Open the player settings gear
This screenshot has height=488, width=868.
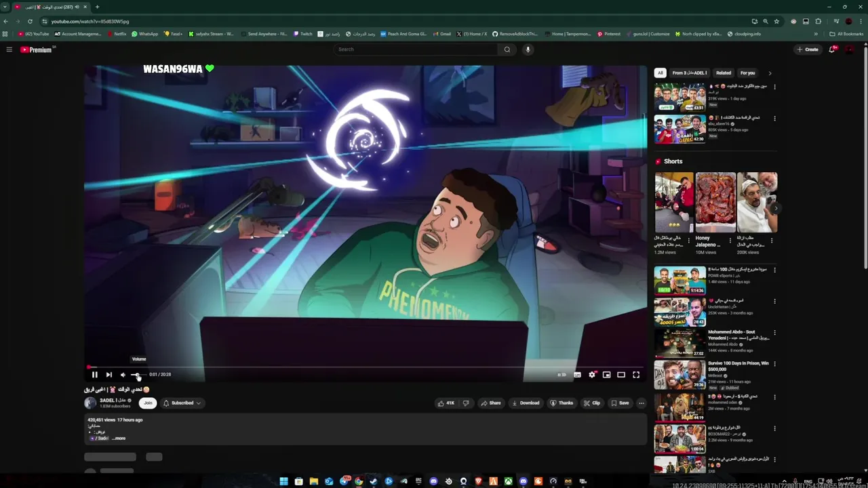click(x=592, y=374)
